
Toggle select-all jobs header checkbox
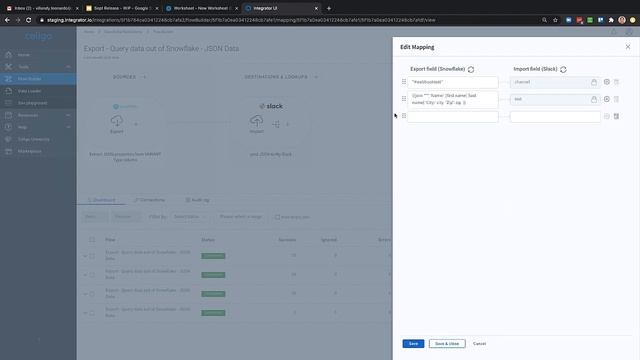coord(92,240)
